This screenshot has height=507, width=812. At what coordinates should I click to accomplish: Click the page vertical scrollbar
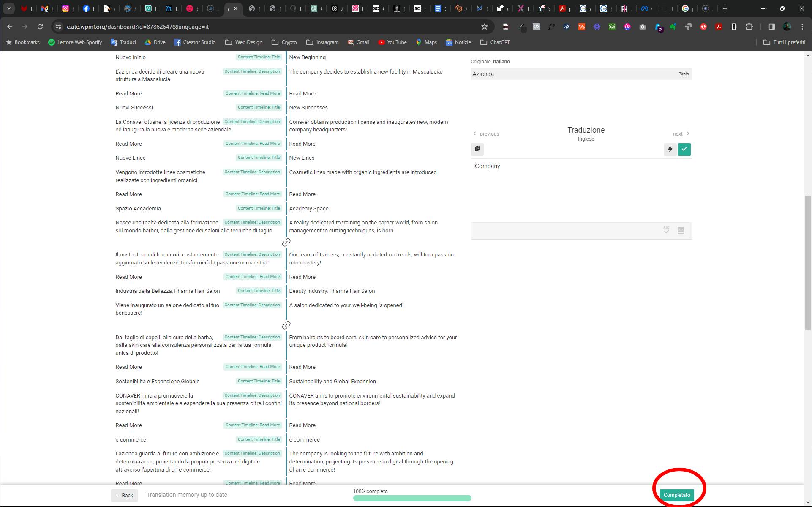click(x=808, y=262)
